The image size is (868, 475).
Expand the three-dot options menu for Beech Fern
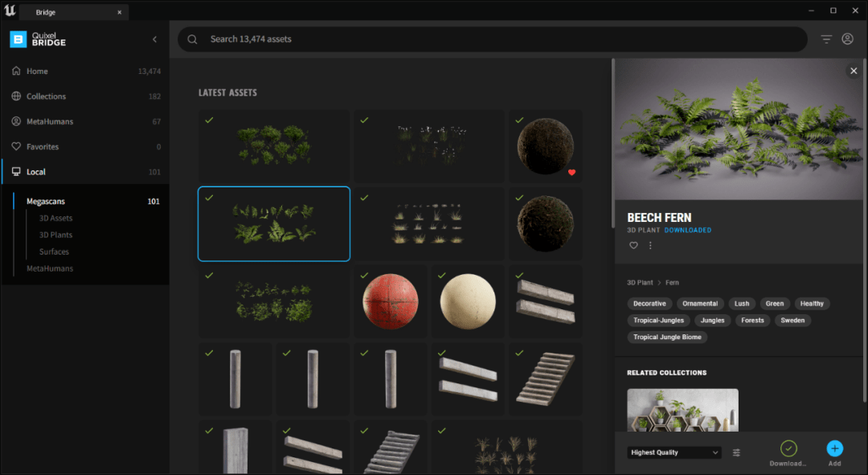[x=649, y=245]
